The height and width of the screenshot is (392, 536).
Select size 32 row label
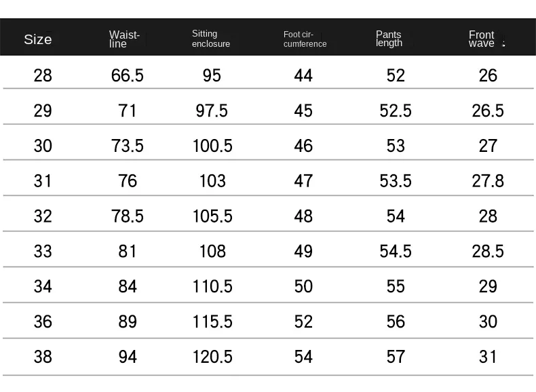[x=43, y=216]
